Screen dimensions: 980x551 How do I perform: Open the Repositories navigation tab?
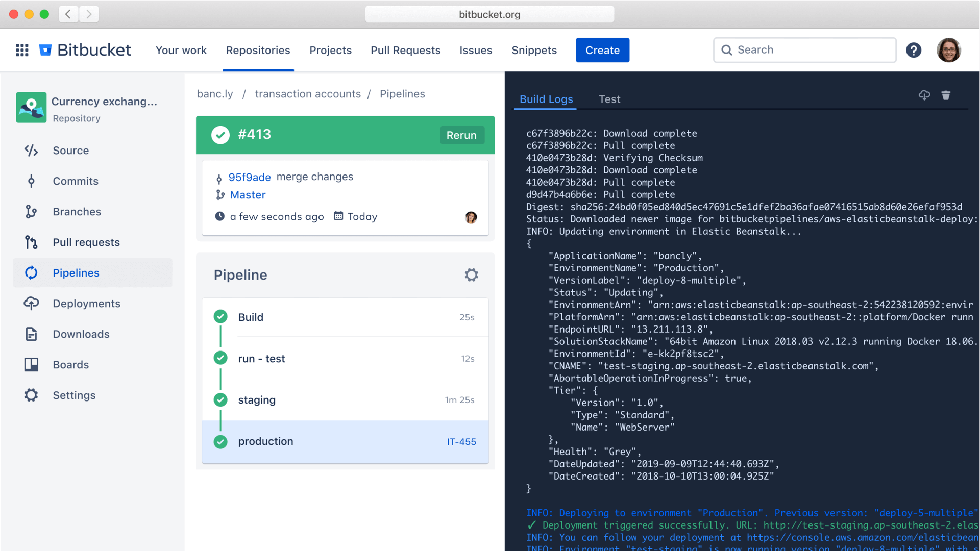coord(258,50)
